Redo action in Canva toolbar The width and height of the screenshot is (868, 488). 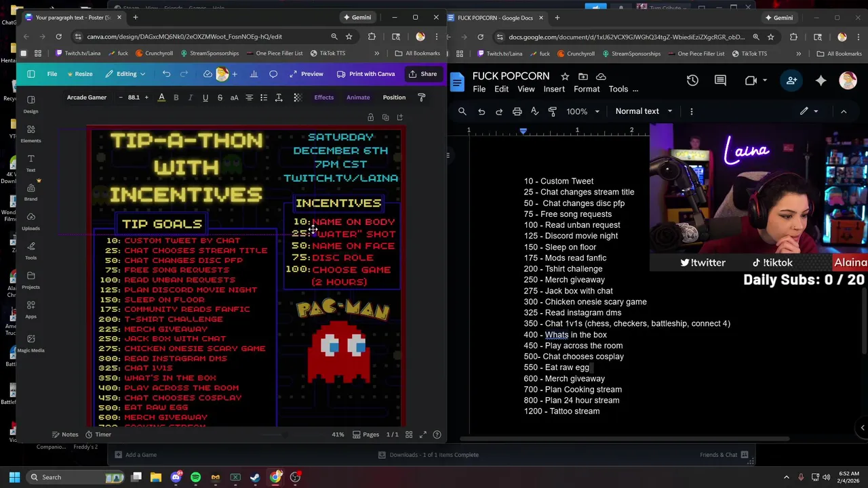pyautogui.click(x=184, y=74)
